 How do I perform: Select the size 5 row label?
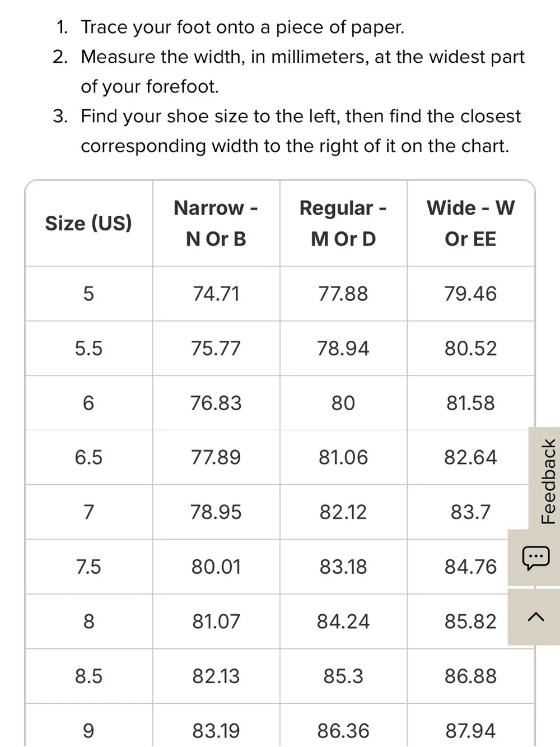coord(88,294)
